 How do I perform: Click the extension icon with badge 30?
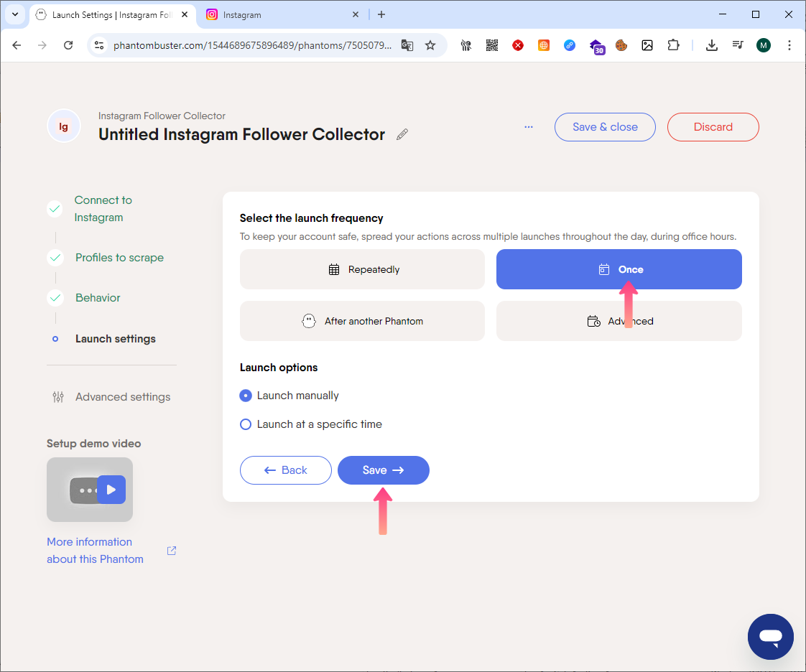point(597,46)
